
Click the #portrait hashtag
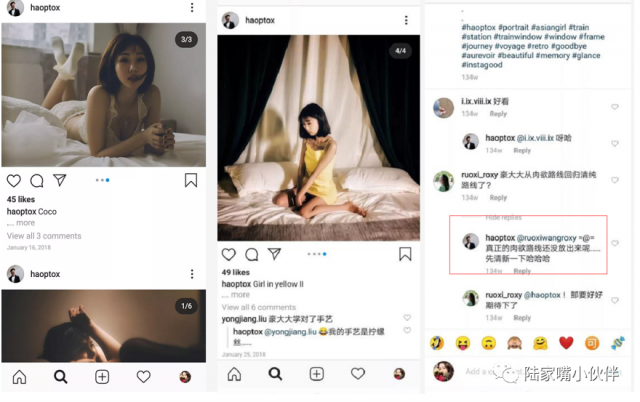point(513,27)
